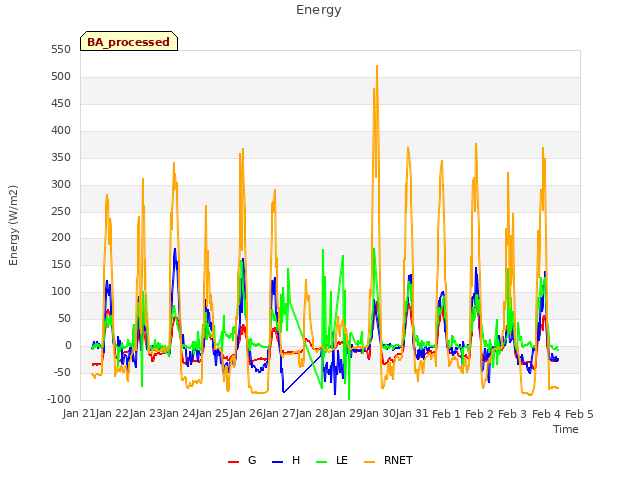The height and width of the screenshot is (480, 640).
Task: Toggle the G series legend entry
Action: (x=242, y=460)
